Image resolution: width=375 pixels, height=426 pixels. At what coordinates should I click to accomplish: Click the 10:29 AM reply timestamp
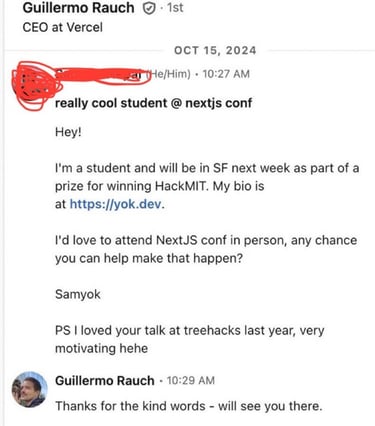pos(190,380)
